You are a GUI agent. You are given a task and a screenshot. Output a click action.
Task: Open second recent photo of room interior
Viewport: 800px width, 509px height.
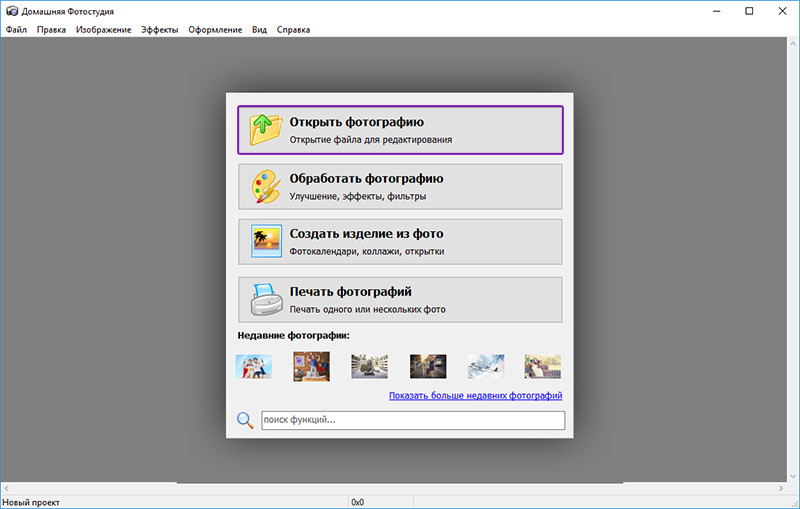click(311, 366)
